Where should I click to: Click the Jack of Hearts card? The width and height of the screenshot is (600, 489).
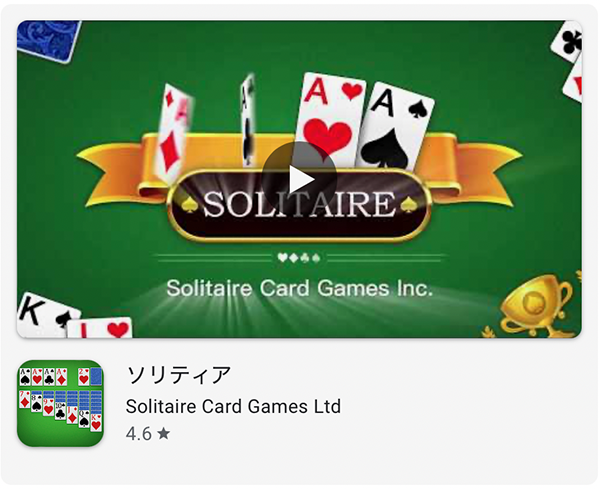(x=99, y=328)
